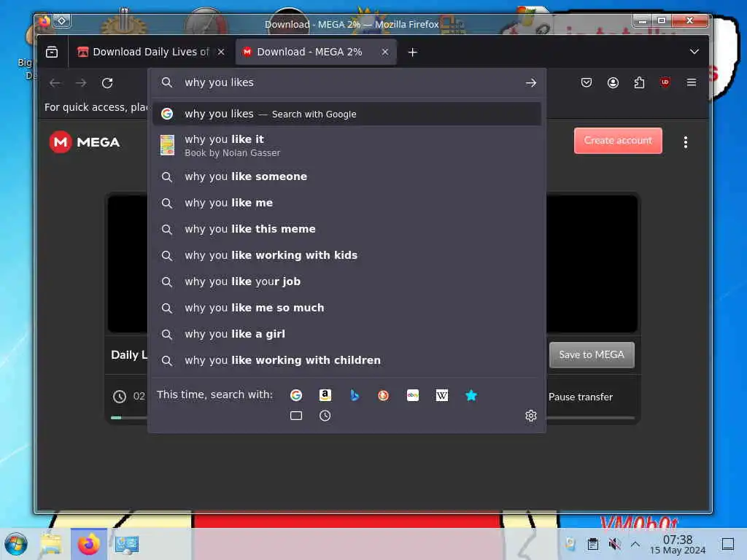Image resolution: width=747 pixels, height=560 pixels.
Task: Click Save to MEGA button
Action: pyautogui.click(x=591, y=355)
